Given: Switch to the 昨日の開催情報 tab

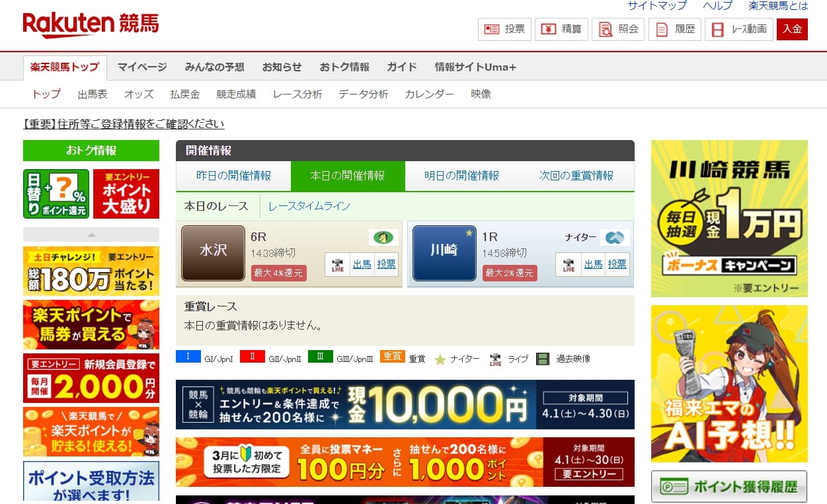Looking at the screenshot, I should [233, 176].
